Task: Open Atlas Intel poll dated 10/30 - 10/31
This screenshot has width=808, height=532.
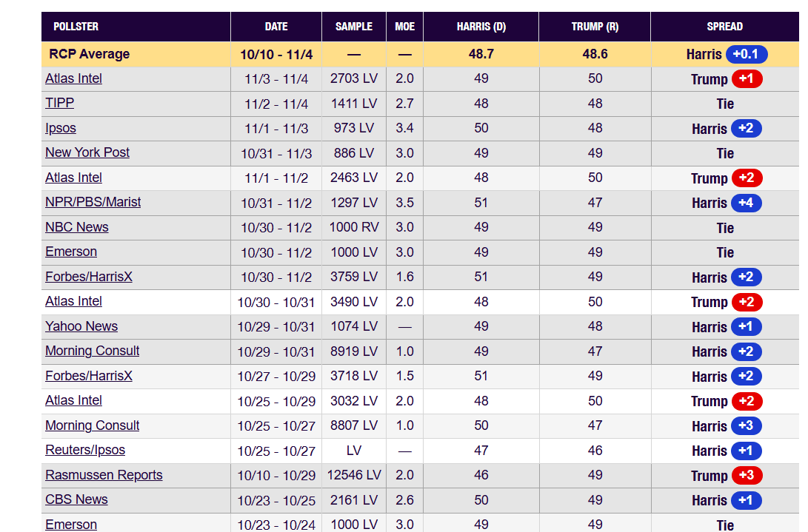Action: pyautogui.click(x=73, y=301)
